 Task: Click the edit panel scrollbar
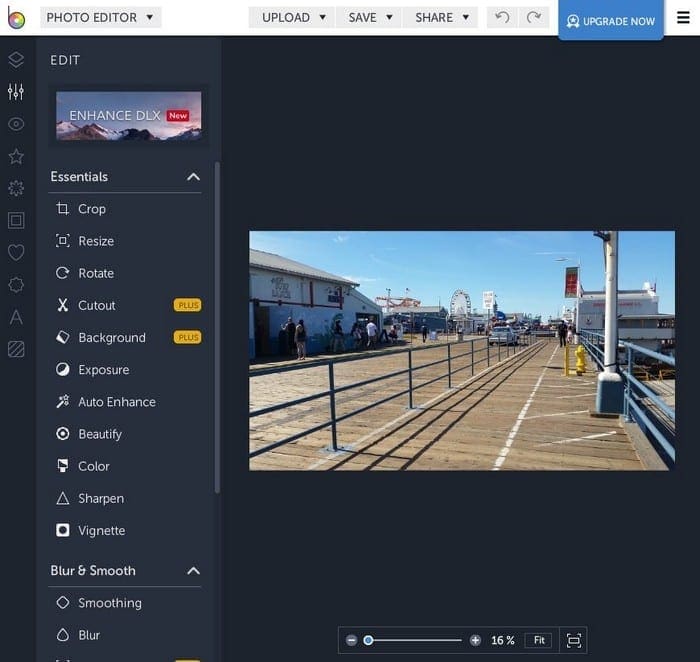tap(217, 328)
